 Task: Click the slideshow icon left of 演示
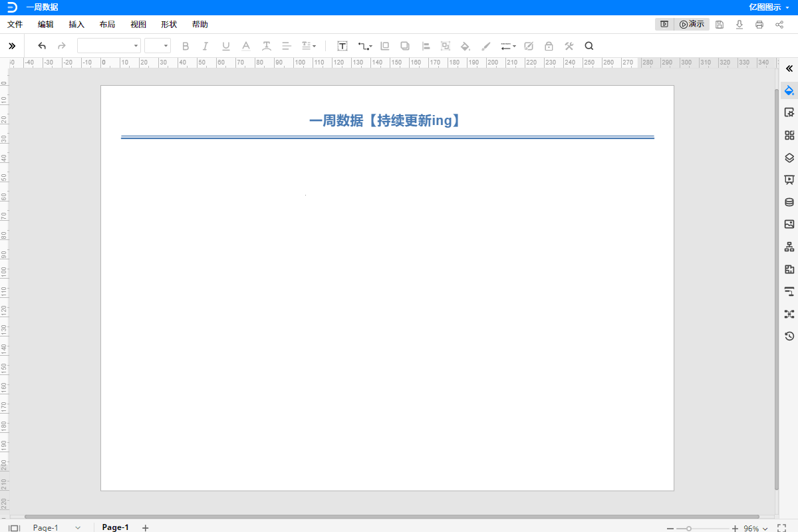[664, 24]
